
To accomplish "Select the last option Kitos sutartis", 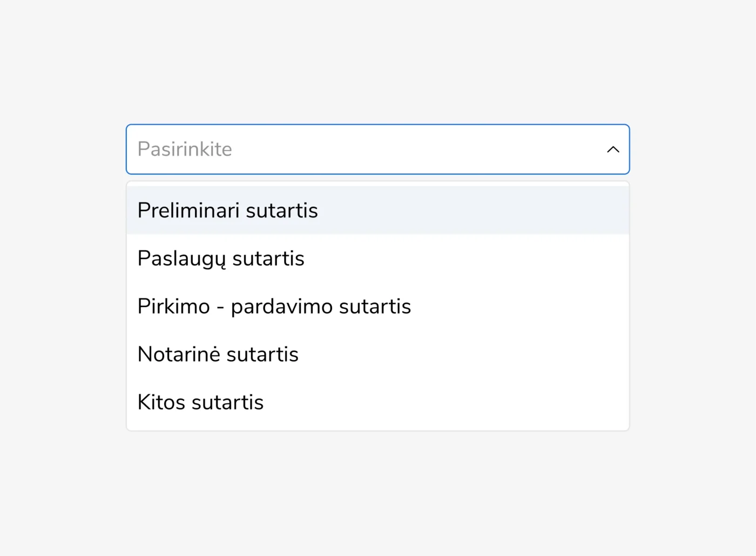I will (200, 403).
